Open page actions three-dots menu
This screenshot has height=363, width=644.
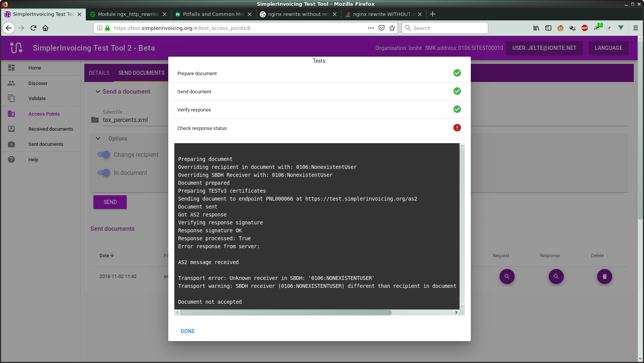(x=371, y=28)
